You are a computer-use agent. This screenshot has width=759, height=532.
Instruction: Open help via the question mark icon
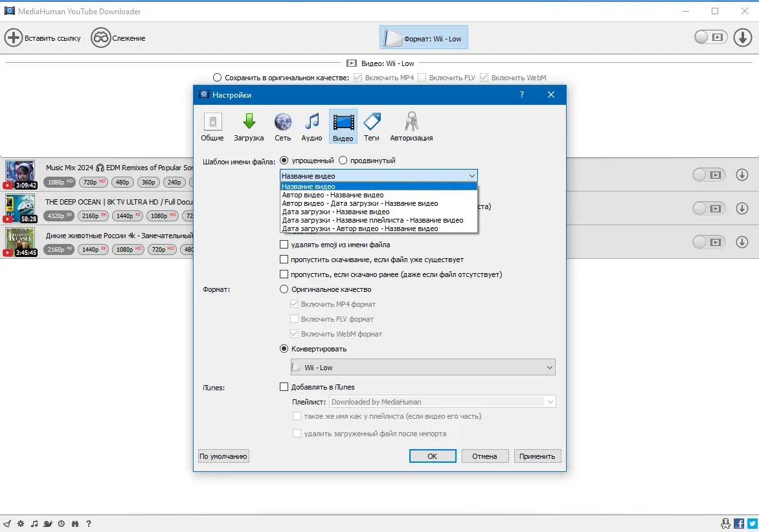88,524
